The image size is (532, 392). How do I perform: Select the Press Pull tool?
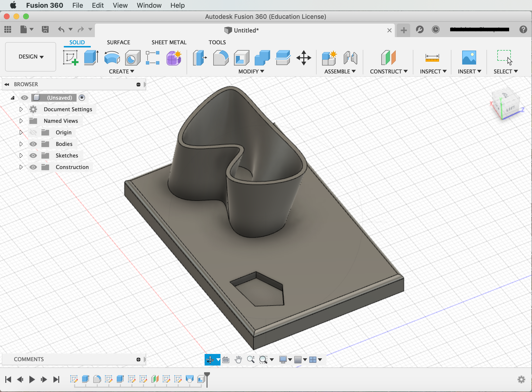pyautogui.click(x=200, y=58)
